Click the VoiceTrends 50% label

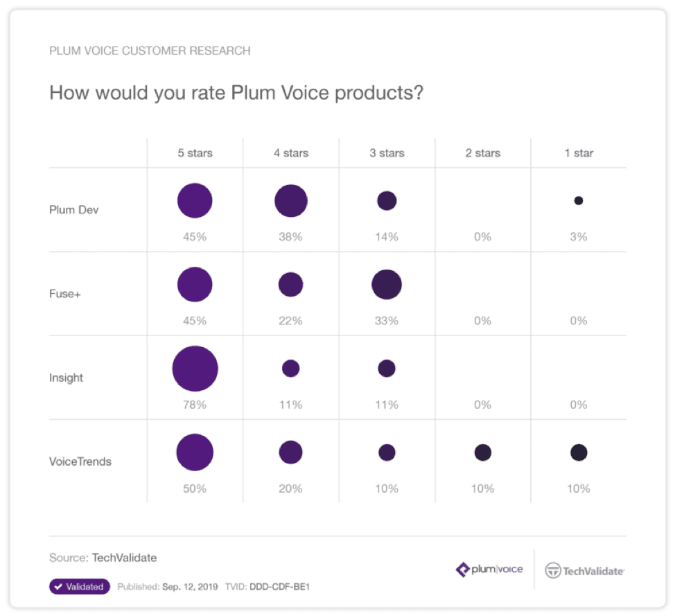point(195,489)
